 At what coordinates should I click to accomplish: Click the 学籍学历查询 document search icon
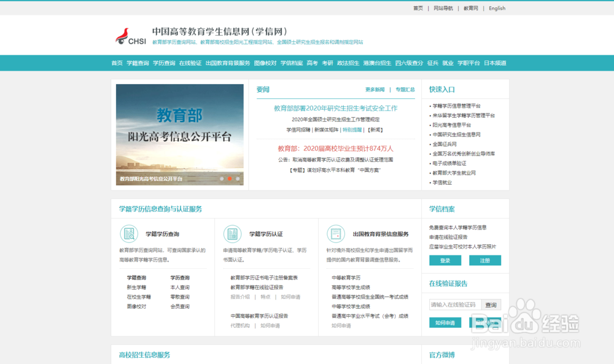tap(129, 234)
